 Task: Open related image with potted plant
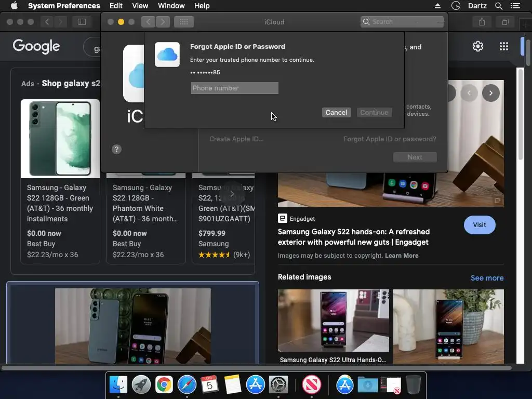tap(448, 326)
